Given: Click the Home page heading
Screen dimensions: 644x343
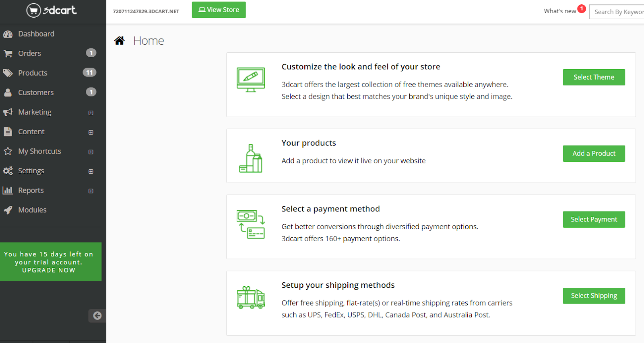Looking at the screenshot, I should click(x=149, y=41).
